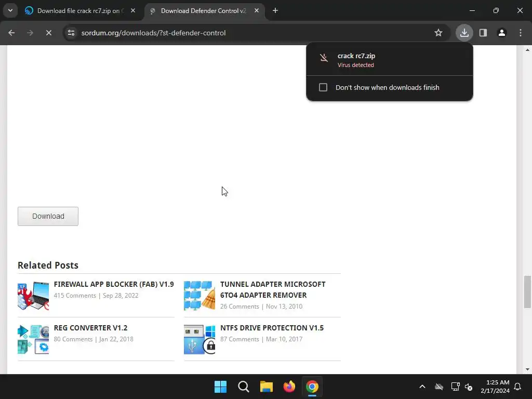Open a new browser tab
532x399 pixels.
(275, 11)
